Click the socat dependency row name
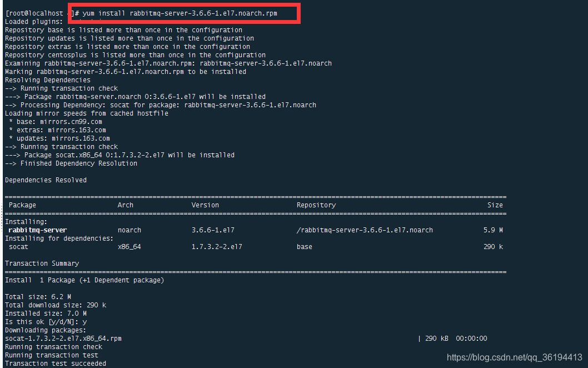This screenshot has height=368, width=588. (x=18, y=247)
